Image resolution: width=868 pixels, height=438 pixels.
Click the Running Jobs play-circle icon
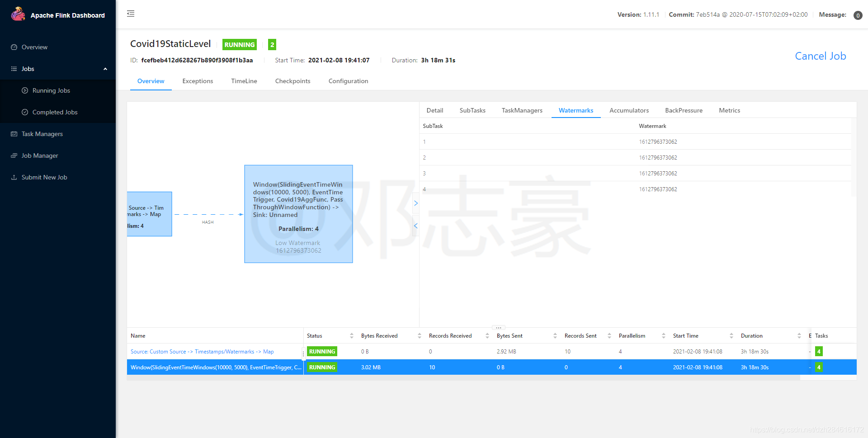pyautogui.click(x=25, y=90)
